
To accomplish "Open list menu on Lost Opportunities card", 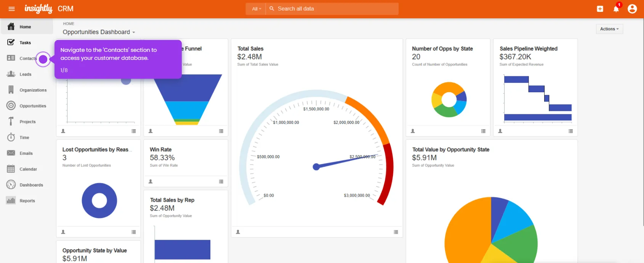I will pyautogui.click(x=134, y=232).
